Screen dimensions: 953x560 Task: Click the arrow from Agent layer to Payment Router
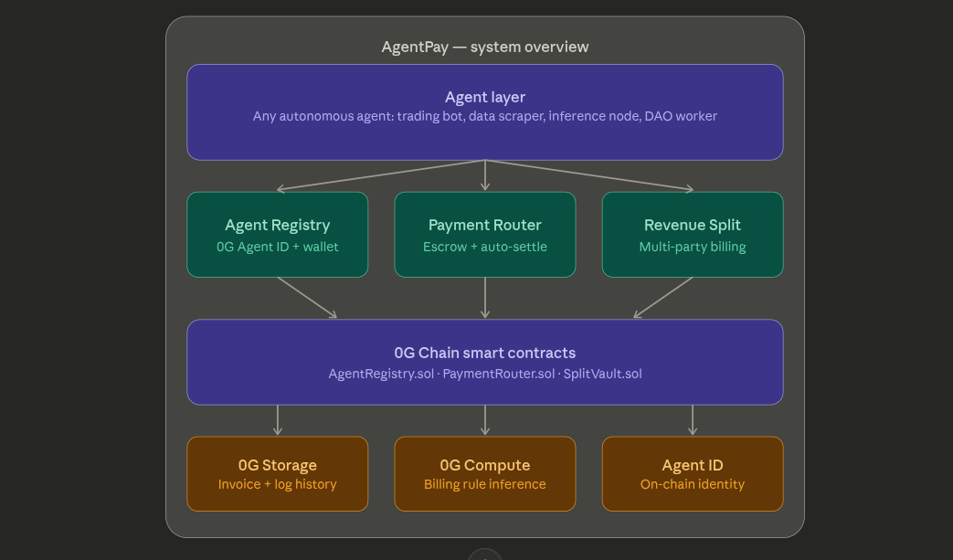(x=485, y=176)
